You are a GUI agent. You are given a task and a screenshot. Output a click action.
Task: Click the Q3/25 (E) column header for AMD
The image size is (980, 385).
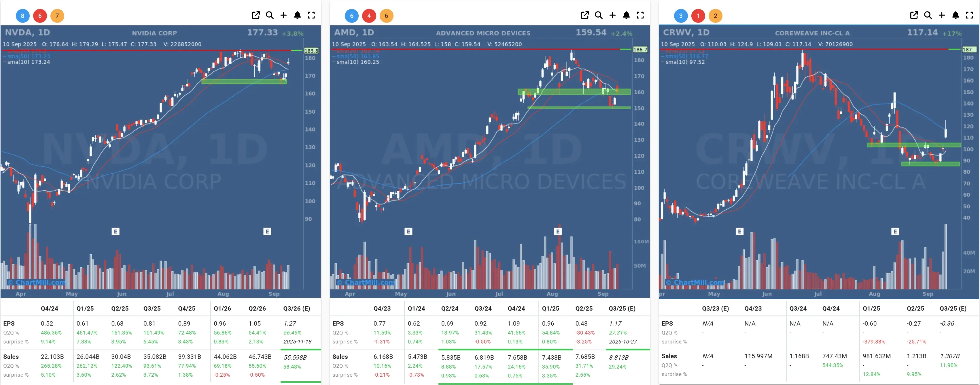(622, 309)
